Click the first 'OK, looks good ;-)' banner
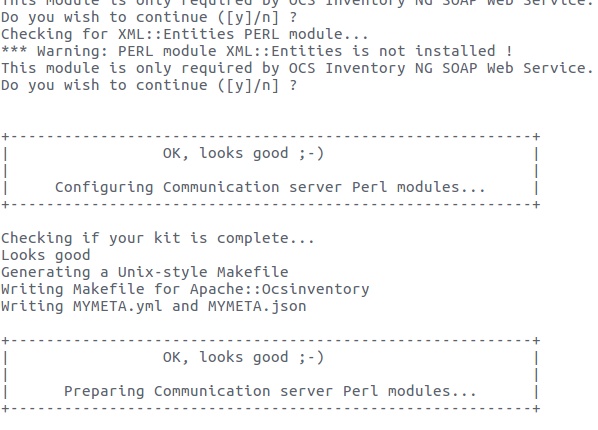Image resolution: width=598 pixels, height=430 pixels. 243,154
